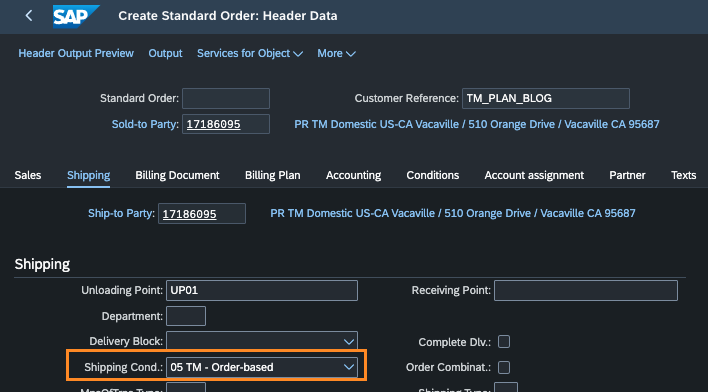The width and height of the screenshot is (708, 392).
Task: Click the Sold-to Party label link
Action: 145,124
